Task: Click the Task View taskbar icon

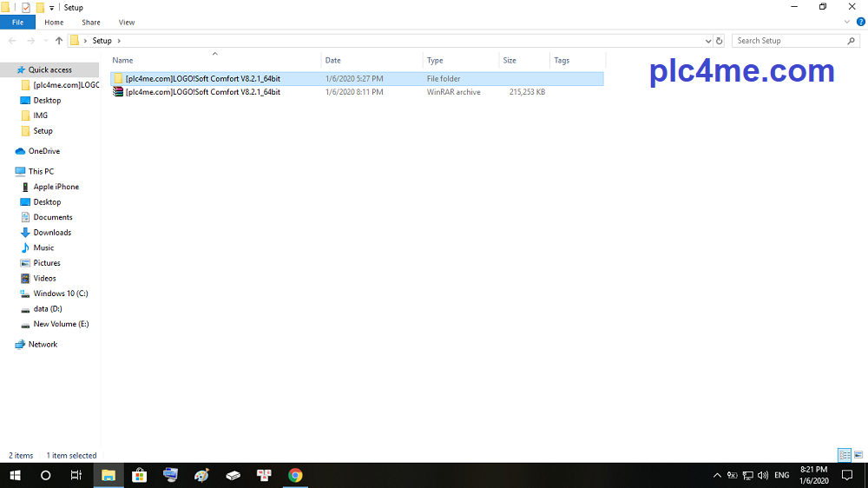Action: (76, 475)
